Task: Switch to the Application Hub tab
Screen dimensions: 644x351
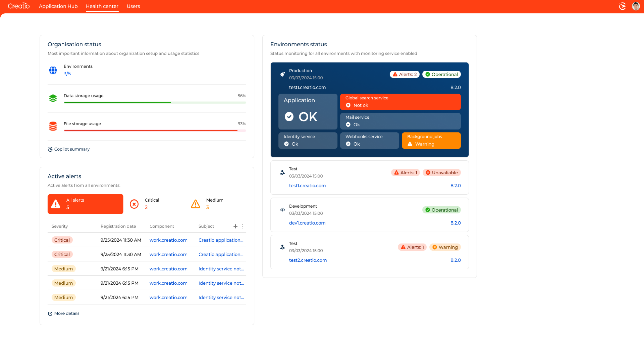Action: (58, 6)
